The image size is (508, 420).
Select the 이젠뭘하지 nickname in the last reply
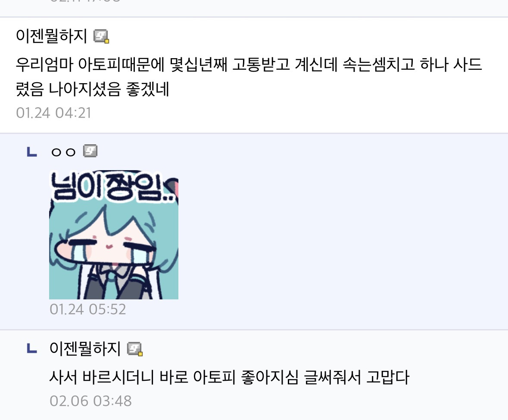pos(85,348)
